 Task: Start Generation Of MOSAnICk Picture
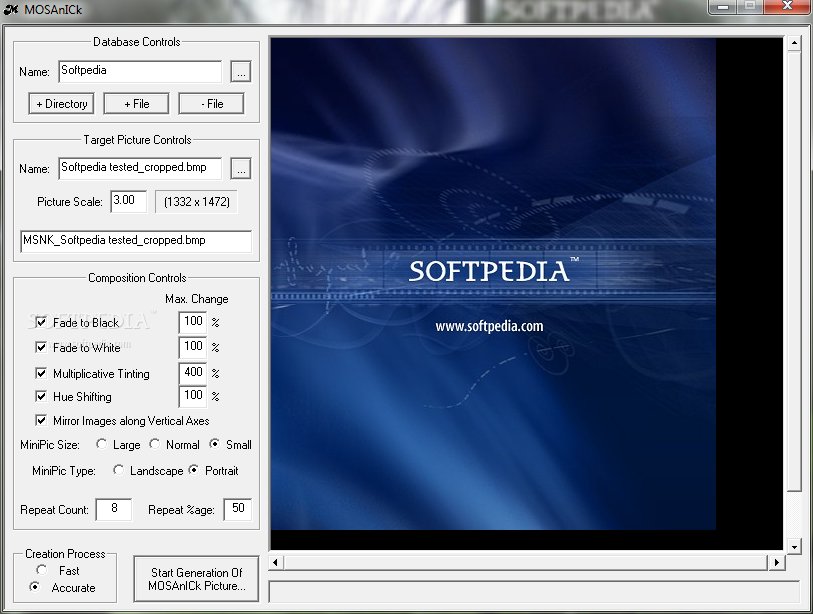pos(196,579)
